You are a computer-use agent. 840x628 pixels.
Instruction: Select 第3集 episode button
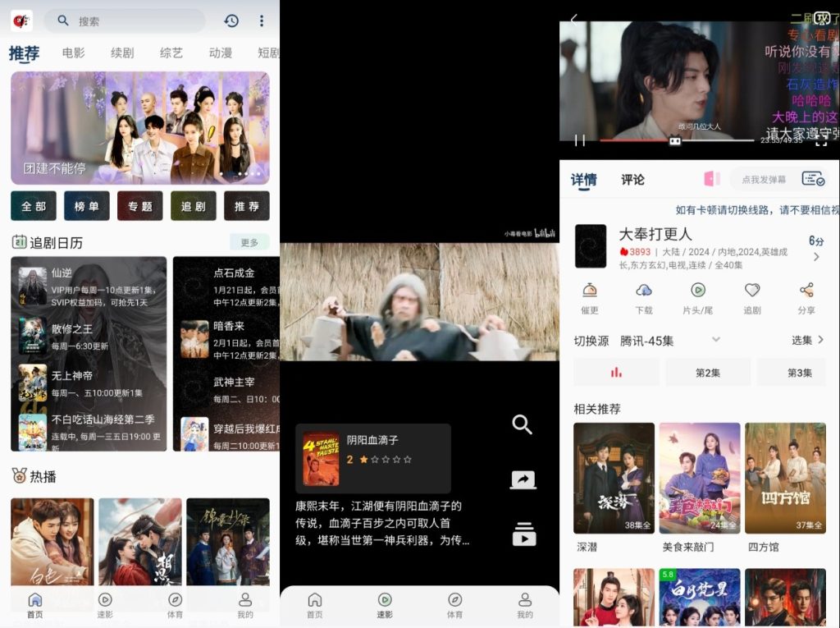(799, 373)
